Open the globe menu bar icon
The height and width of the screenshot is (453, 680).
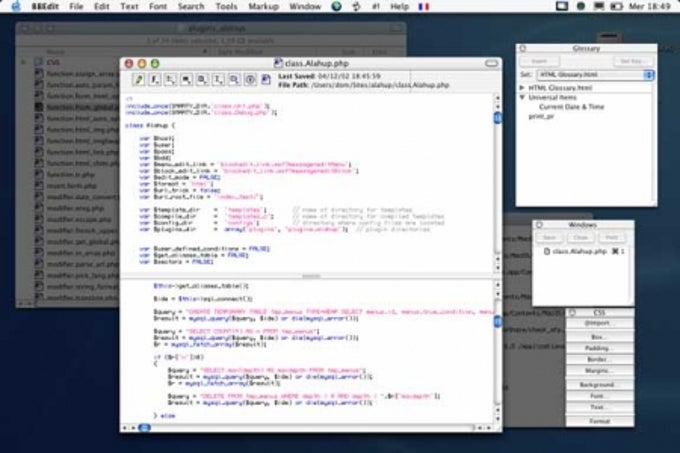(x=336, y=7)
